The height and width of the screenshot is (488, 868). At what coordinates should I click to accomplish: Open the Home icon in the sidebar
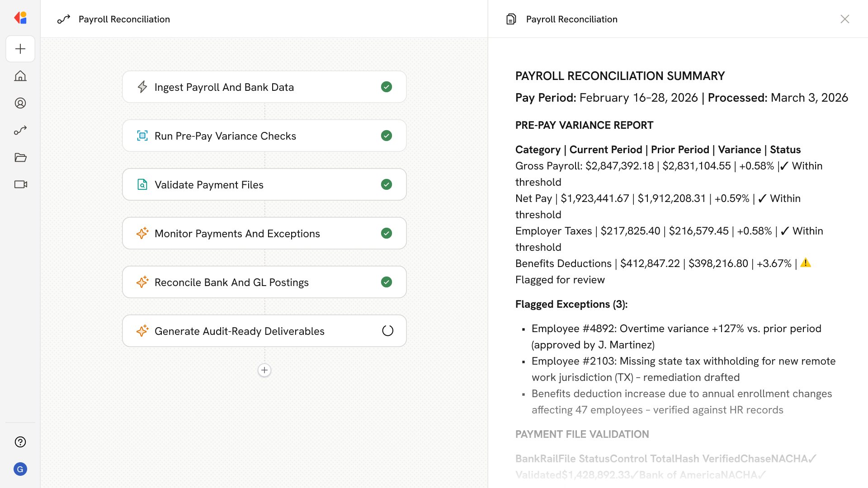click(x=20, y=76)
